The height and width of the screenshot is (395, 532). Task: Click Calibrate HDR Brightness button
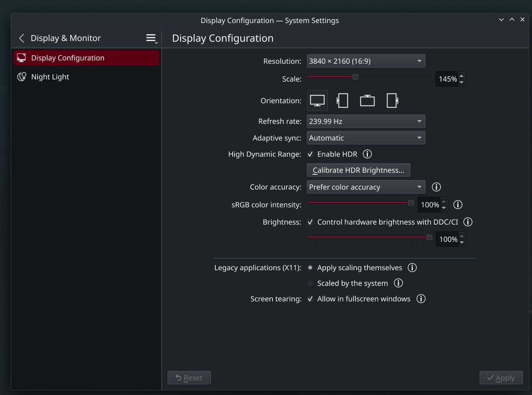(x=359, y=170)
